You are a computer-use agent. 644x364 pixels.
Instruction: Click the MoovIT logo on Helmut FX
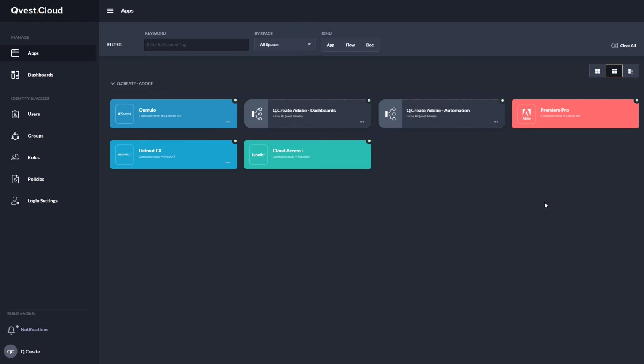(x=125, y=154)
